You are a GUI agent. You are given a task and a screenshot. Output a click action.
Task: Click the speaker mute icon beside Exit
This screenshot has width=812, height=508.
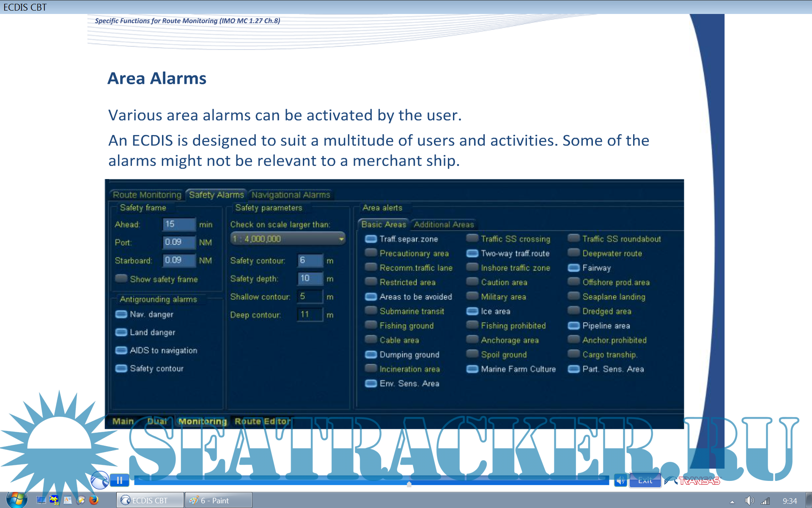pyautogui.click(x=620, y=480)
